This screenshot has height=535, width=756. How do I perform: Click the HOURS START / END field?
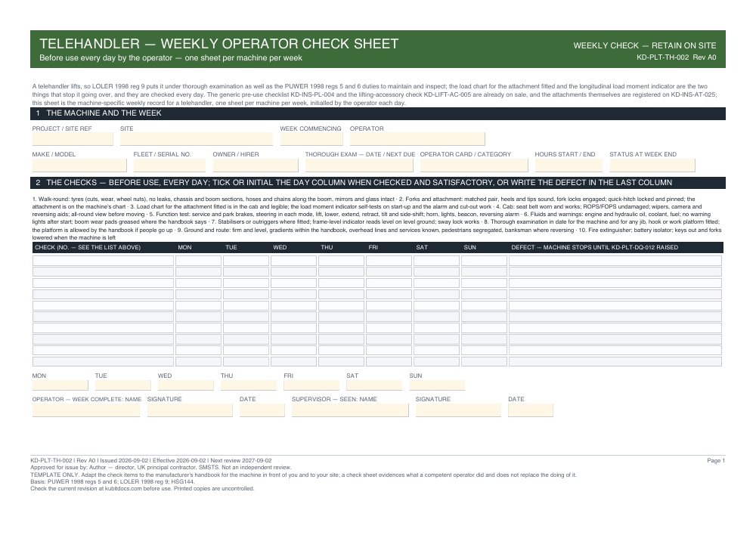click(x=569, y=165)
